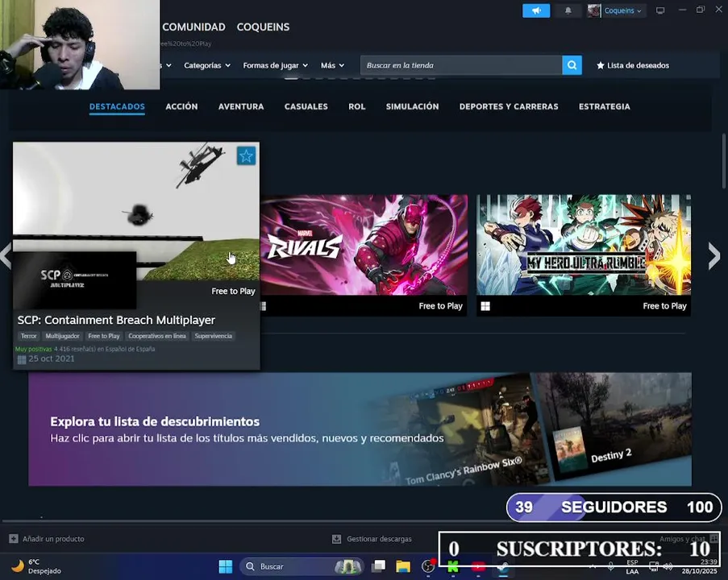Click the Supervivencia tag
The height and width of the screenshot is (580, 728).
point(213,336)
